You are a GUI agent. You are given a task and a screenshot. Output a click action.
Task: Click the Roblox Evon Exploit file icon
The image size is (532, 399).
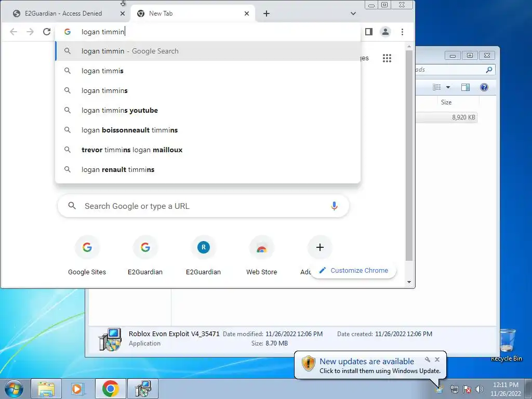[x=110, y=339]
